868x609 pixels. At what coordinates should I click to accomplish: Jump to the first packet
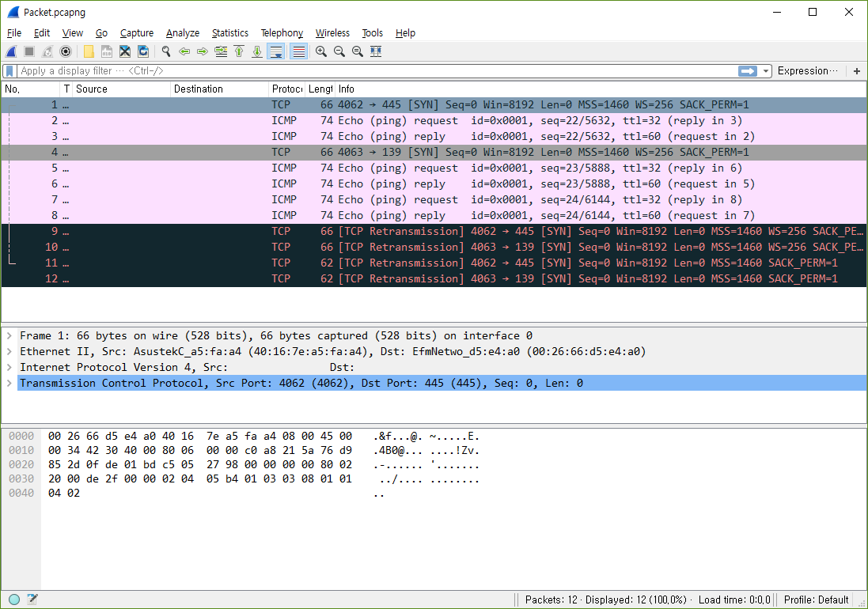[x=239, y=51]
